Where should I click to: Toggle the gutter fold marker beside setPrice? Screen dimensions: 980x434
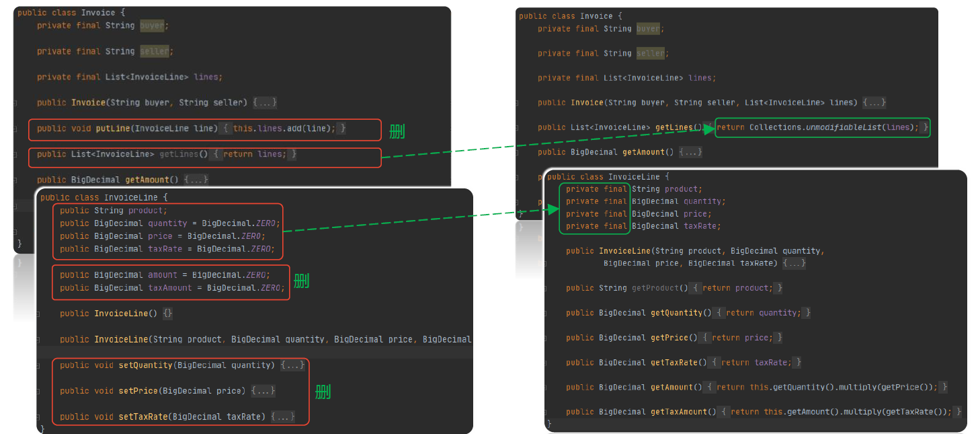tap(38, 391)
